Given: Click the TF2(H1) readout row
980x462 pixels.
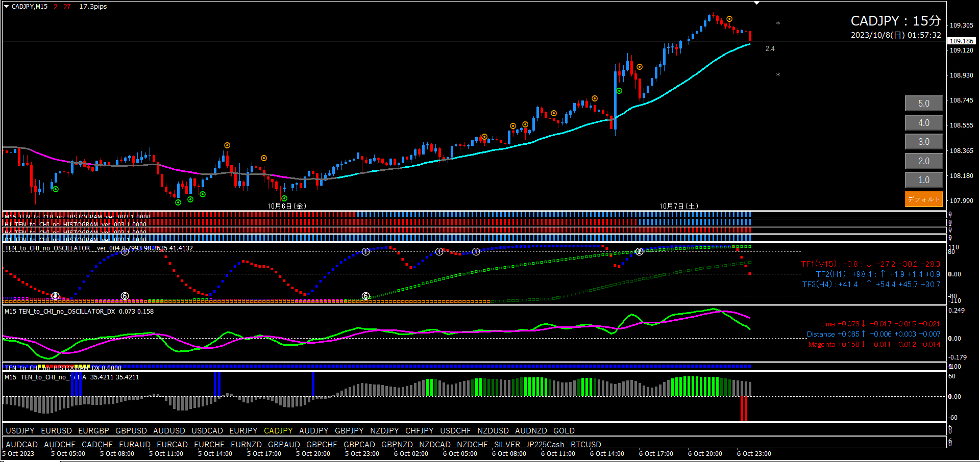Looking at the screenshot, I should pos(878,274).
